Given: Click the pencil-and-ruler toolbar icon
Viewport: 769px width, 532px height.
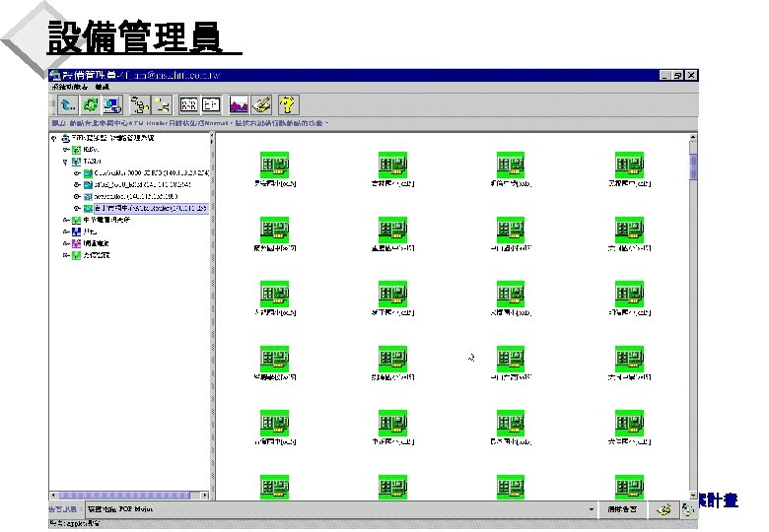Looking at the screenshot, I should [261, 104].
